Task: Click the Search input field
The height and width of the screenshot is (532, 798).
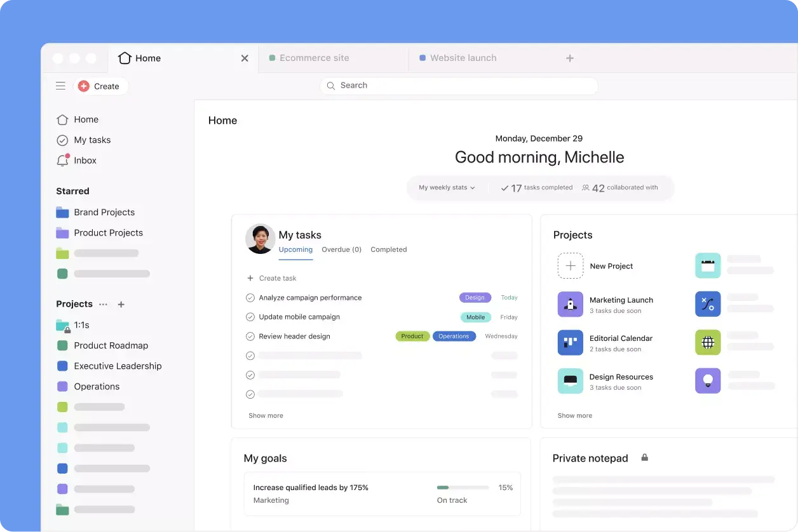Action: pyautogui.click(x=459, y=86)
